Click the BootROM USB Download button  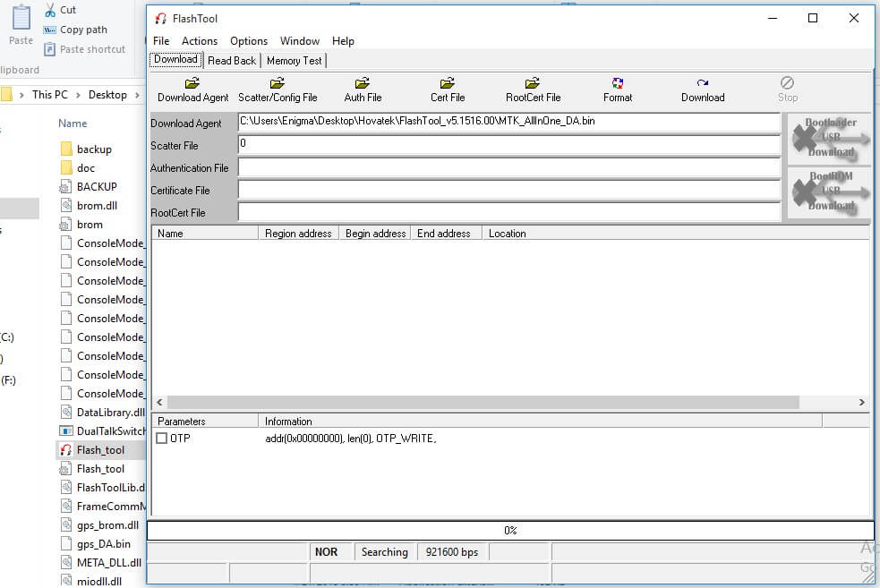click(x=830, y=192)
